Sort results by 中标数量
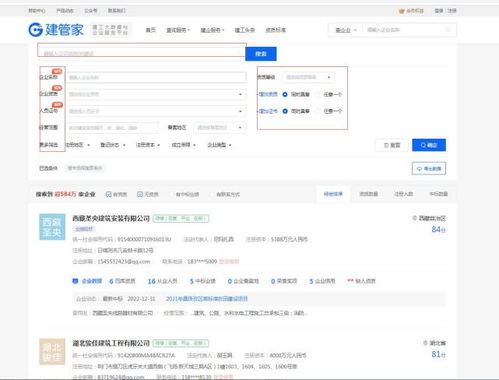The image size is (499, 380). (439, 194)
